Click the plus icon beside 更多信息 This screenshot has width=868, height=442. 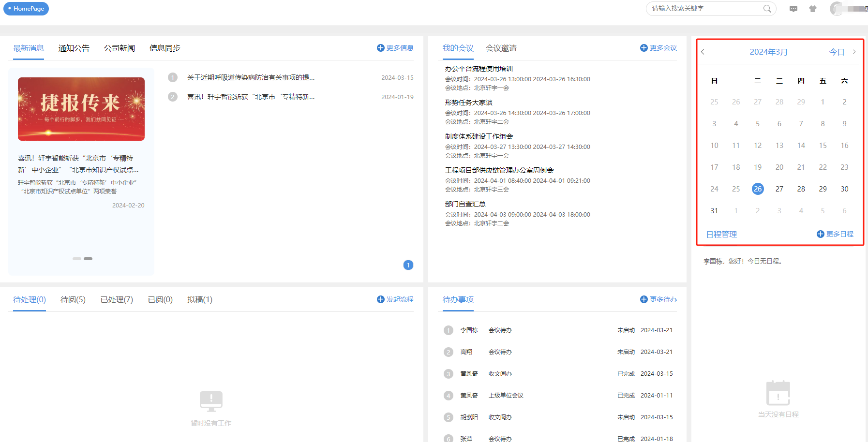[380, 48]
